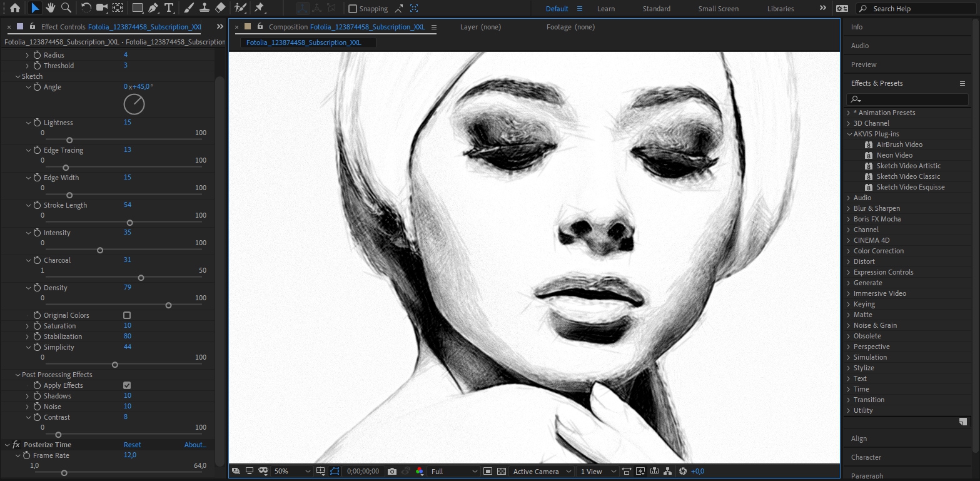The height and width of the screenshot is (481, 980).
Task: Click the Stroke Length slider handle
Action: [x=130, y=223]
